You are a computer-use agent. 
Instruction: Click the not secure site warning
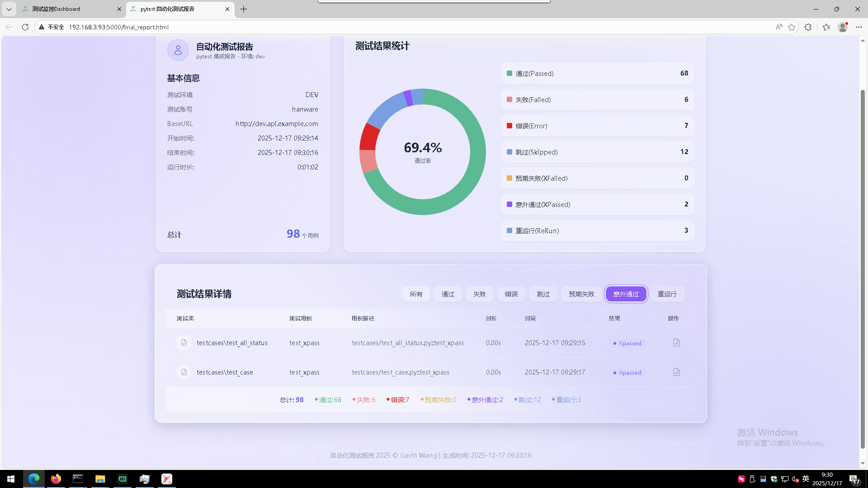tap(51, 27)
